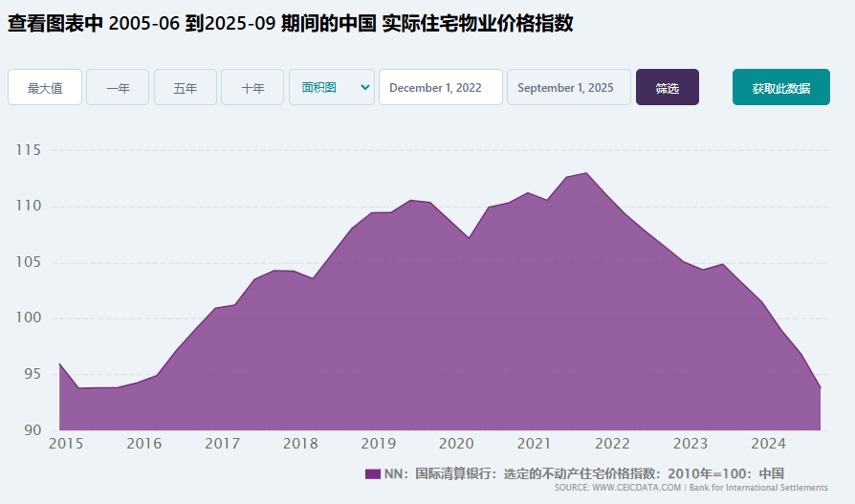The width and height of the screenshot is (855, 504).
Task: Click the 105 y-axis value
Action: coord(29,262)
